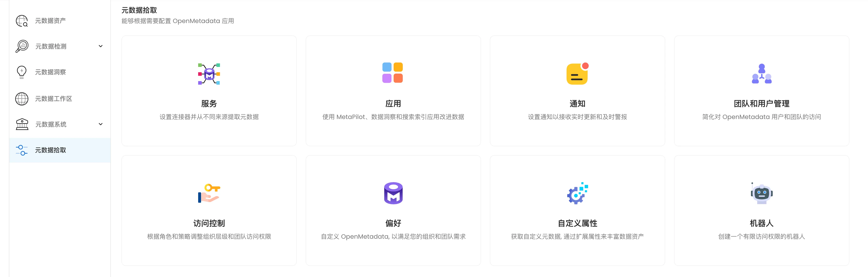Click the 元数据检测 magnifier chart icon
Image resolution: width=868 pixels, height=277 pixels.
coord(22,46)
